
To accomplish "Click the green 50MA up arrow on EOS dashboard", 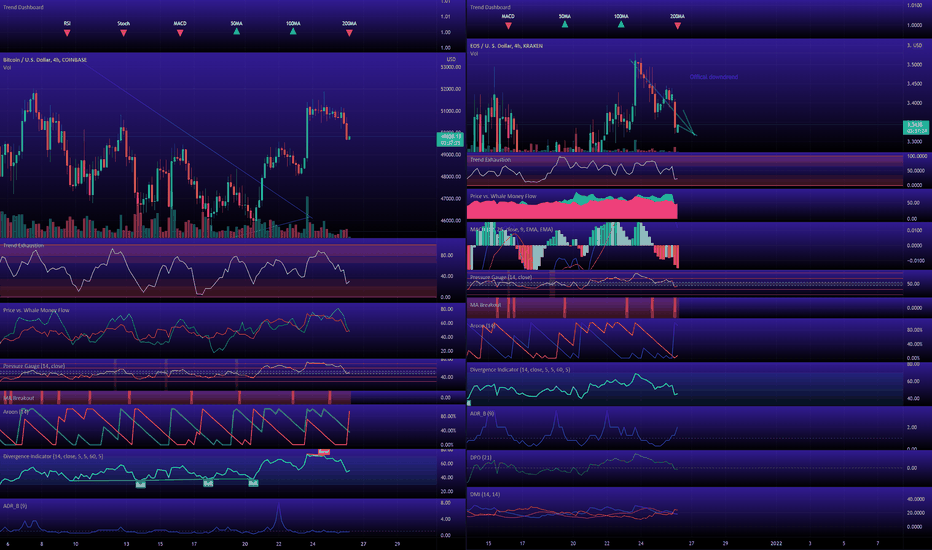I will pos(565,24).
